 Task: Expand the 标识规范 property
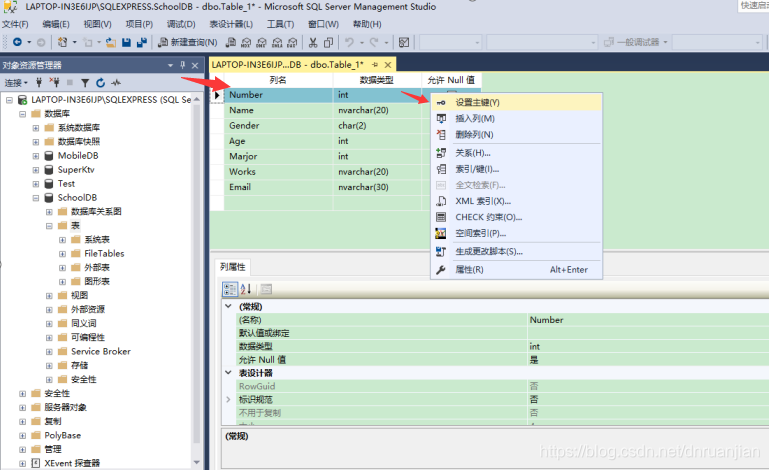[229, 399]
